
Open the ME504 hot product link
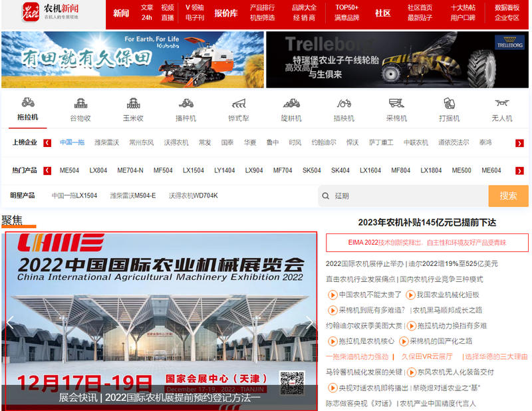tap(69, 170)
